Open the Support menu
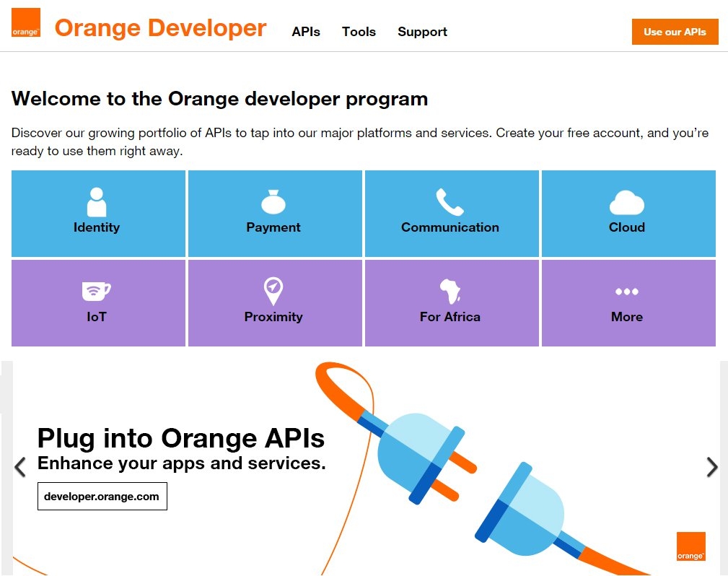This screenshot has height=576, width=728. click(x=423, y=32)
